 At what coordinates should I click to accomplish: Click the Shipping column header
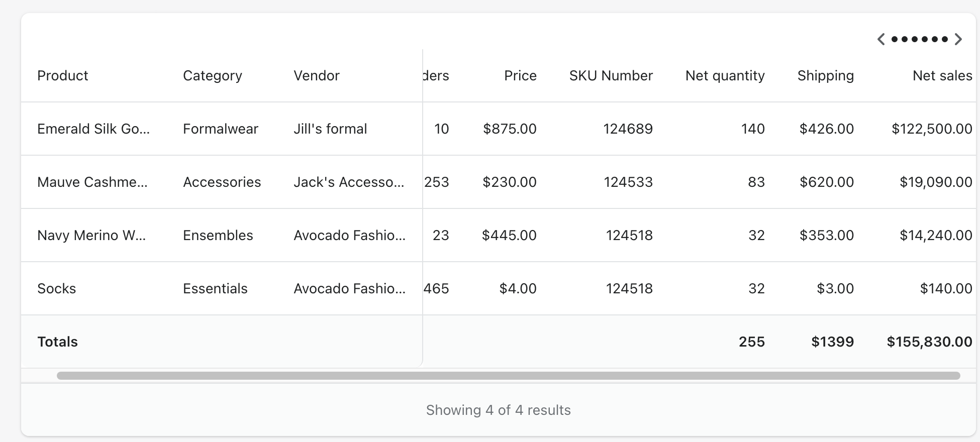coord(825,76)
